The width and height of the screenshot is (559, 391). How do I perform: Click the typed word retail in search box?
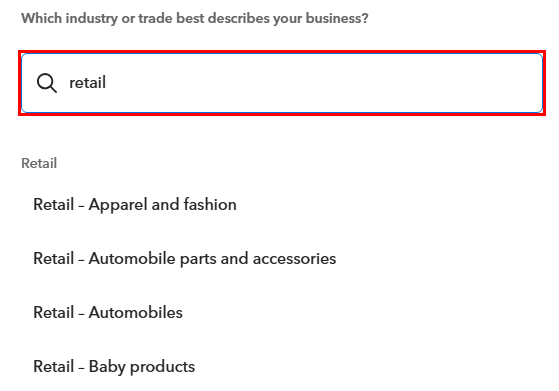[x=87, y=83]
